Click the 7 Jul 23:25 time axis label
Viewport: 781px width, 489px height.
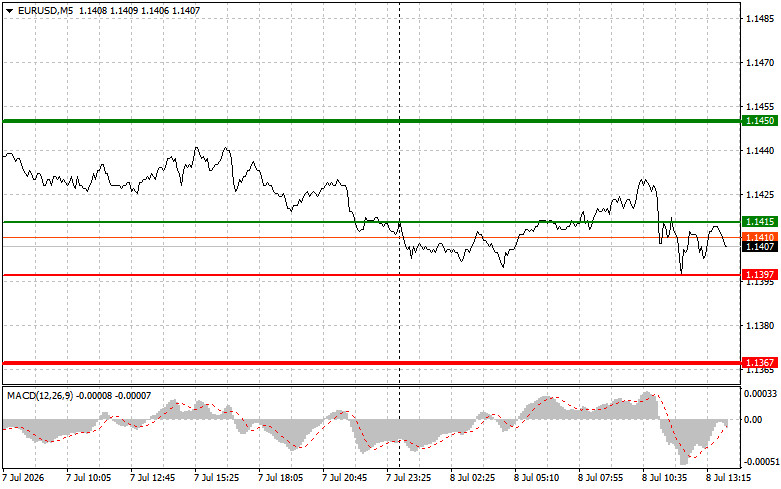(x=409, y=478)
